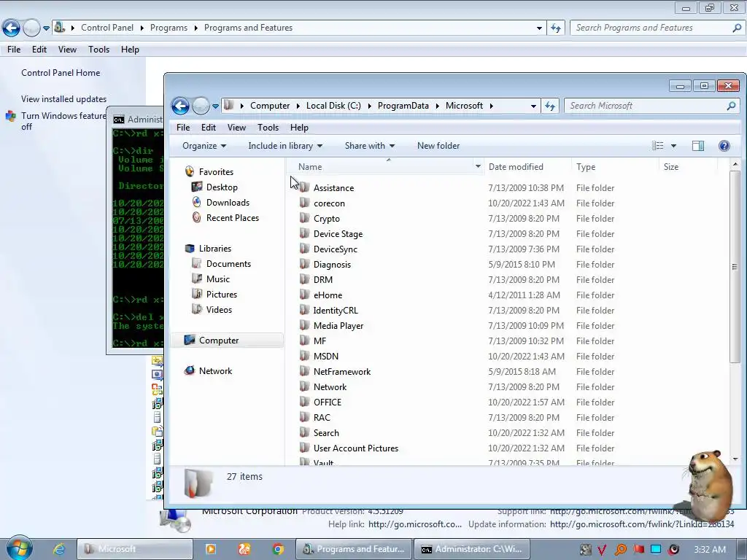The width and height of the screenshot is (747, 560).
Task: Click Refresh button next to Microsoft address bar
Action: (x=550, y=106)
